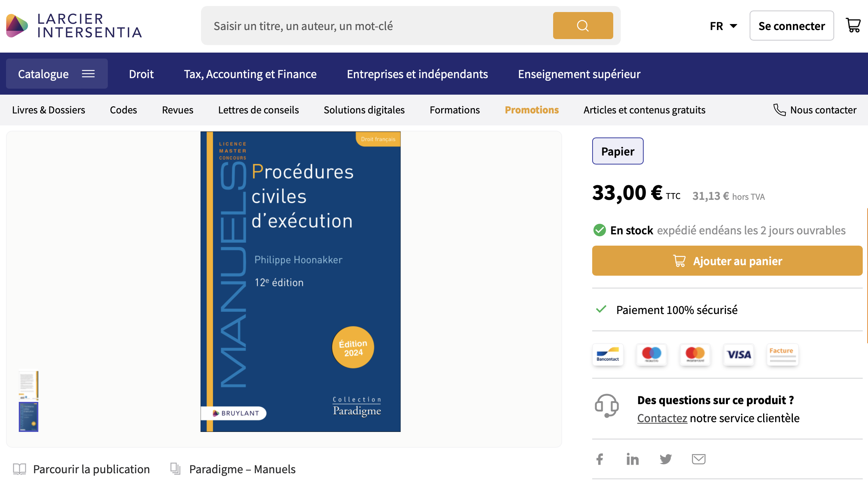Screen dimensions: 868x489
Task: Click the Larcier Intersentia logo
Action: tap(74, 26)
